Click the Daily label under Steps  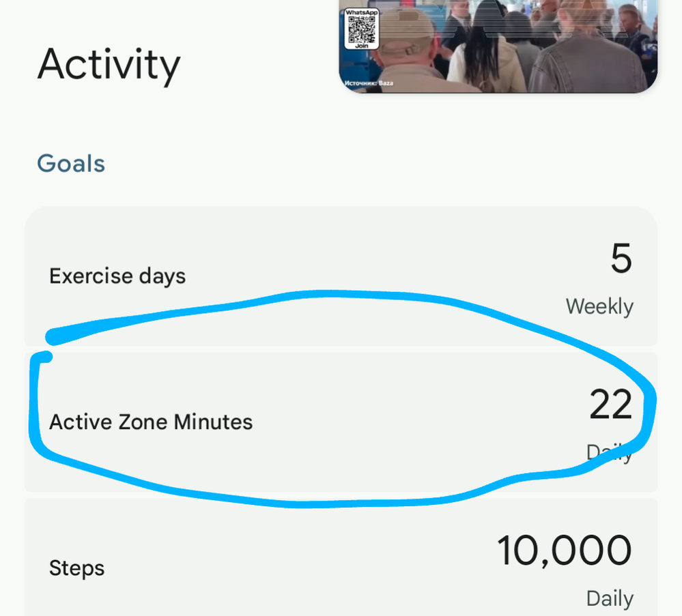coord(610,599)
